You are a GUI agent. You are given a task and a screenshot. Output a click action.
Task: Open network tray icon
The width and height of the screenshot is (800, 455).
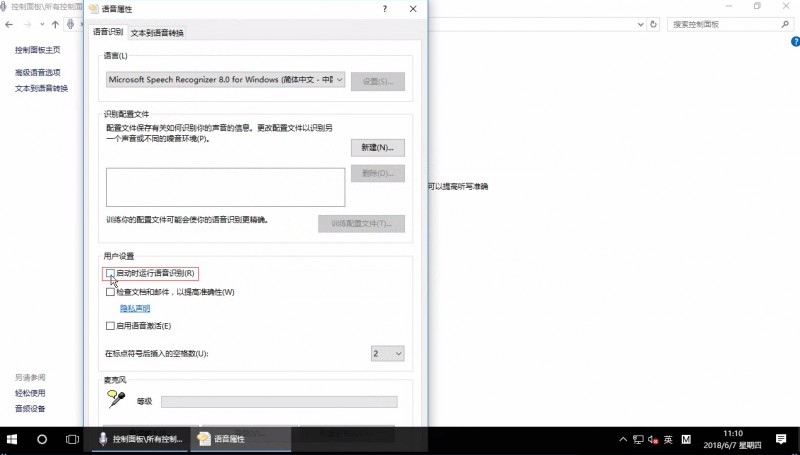(638, 439)
